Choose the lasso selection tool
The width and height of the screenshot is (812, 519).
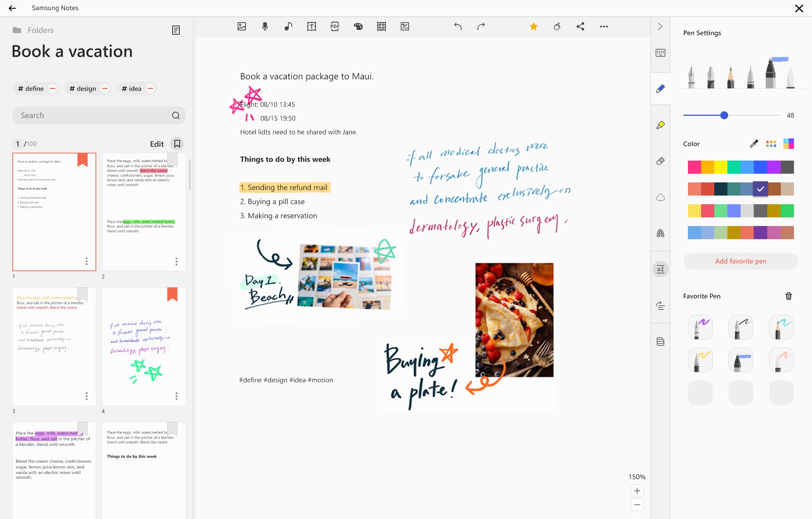click(x=660, y=197)
